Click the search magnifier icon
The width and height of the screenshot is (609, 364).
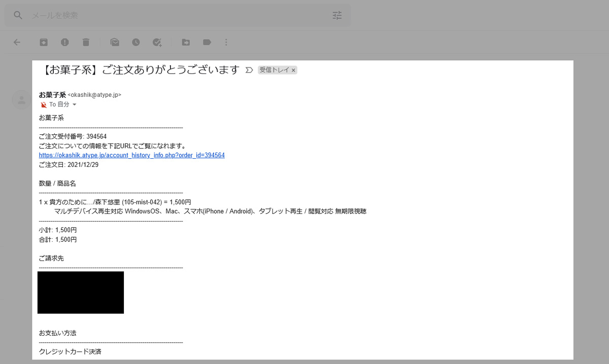tap(18, 15)
